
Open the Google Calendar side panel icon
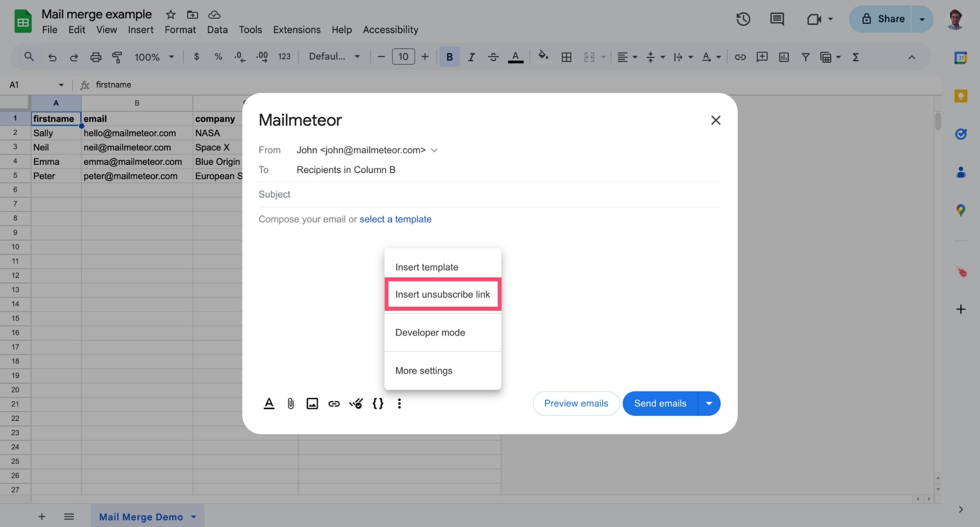[960, 58]
